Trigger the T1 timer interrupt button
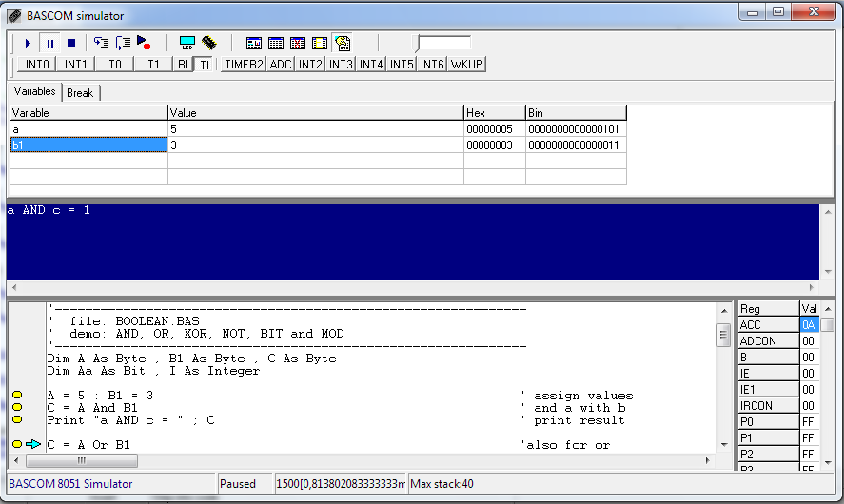This screenshot has height=504, width=844. coord(153,65)
